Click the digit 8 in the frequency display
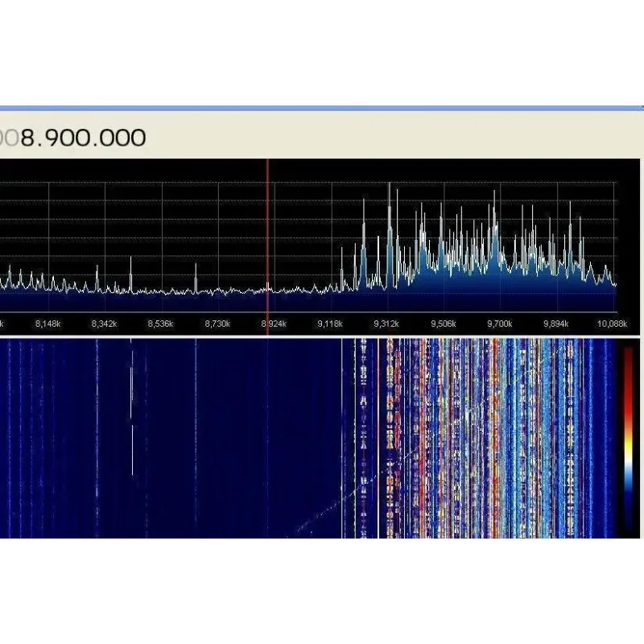Viewport: 644px width, 644px height. point(27,138)
